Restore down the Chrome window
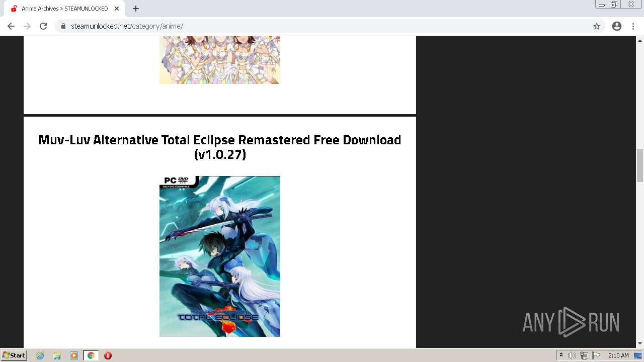 point(614,5)
